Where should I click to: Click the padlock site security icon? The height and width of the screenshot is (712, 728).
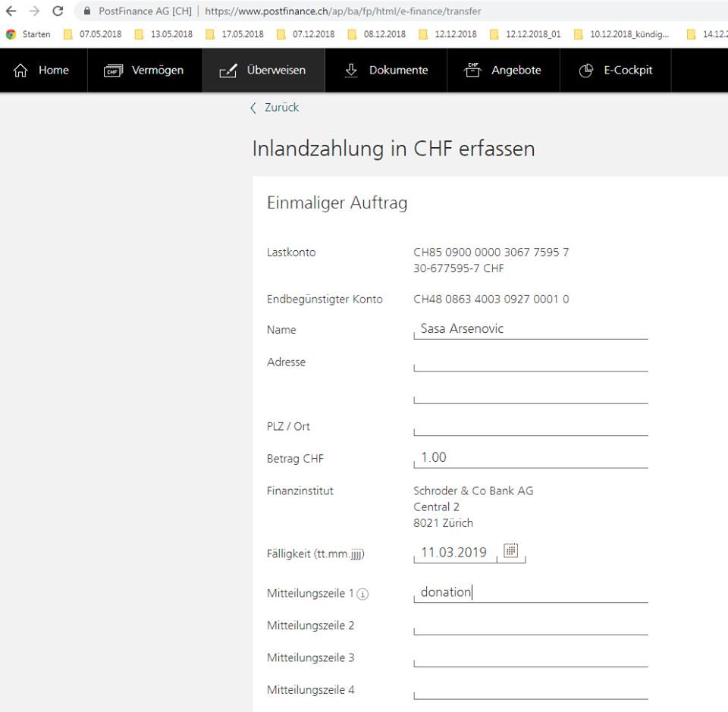click(86, 11)
